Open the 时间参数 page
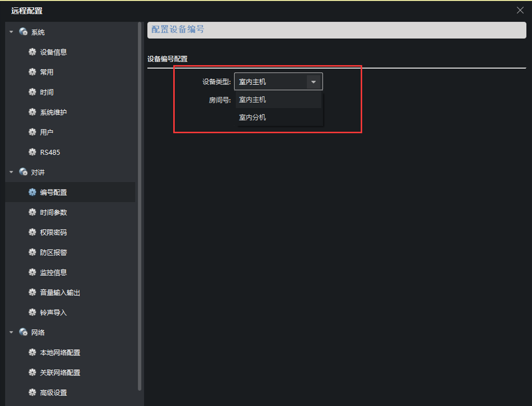 (x=53, y=212)
